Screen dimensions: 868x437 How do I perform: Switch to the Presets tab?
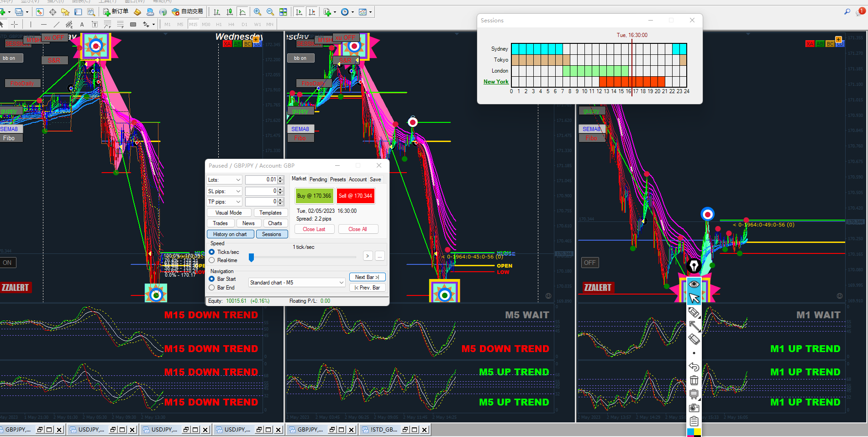338,179
